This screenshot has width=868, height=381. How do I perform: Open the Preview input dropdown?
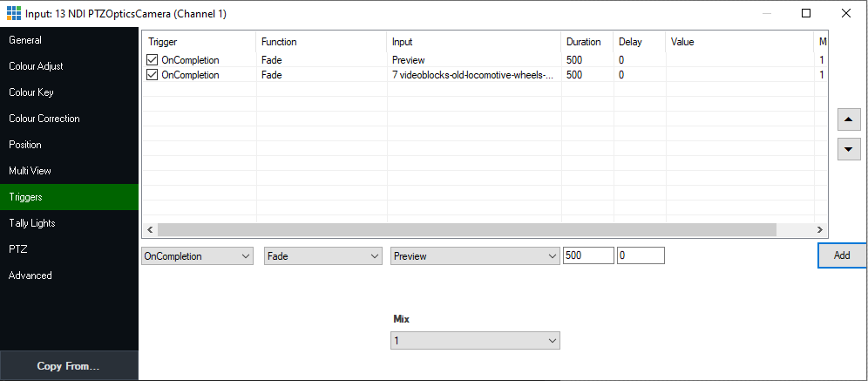coord(476,255)
